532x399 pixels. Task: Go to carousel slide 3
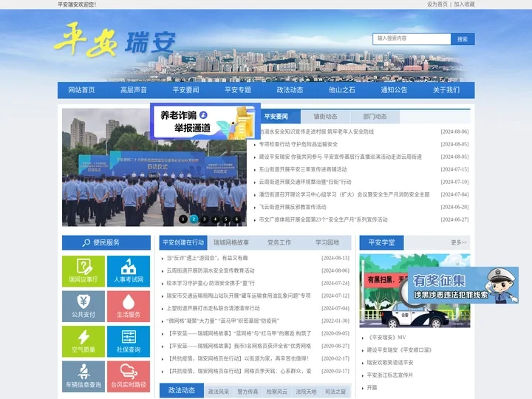205,219
